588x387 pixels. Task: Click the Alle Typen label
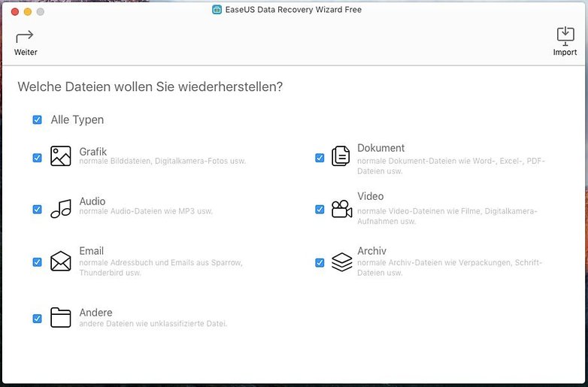click(x=77, y=120)
